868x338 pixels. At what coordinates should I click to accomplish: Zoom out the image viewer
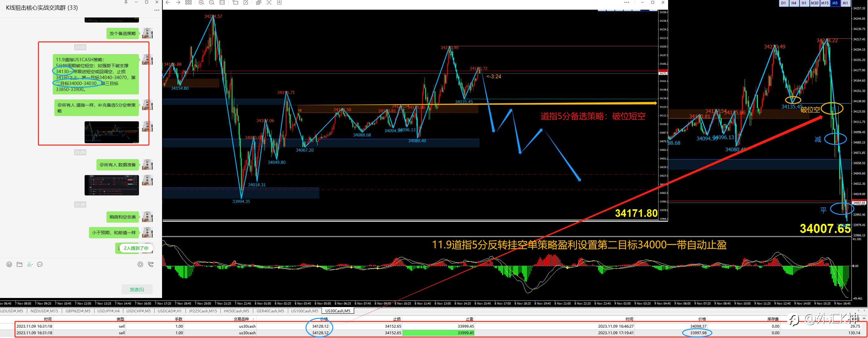pyautogui.click(x=212, y=3)
